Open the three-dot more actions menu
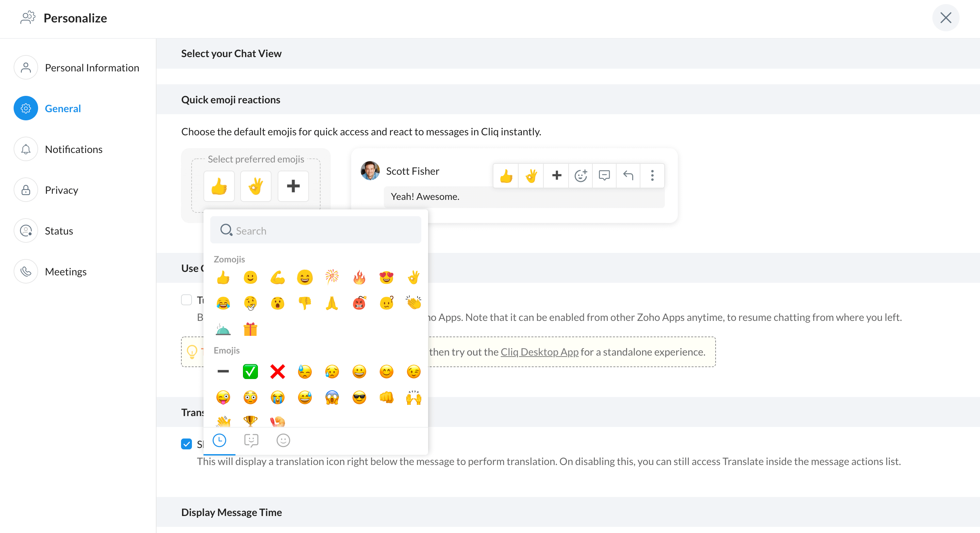Image resolution: width=980 pixels, height=533 pixels. (652, 175)
